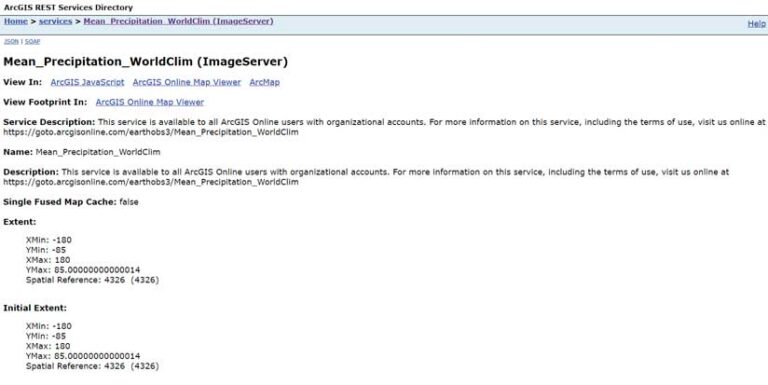The width and height of the screenshot is (768, 385).
Task: Click the 'Single Fused Map Cache:' label
Action: [60, 202]
